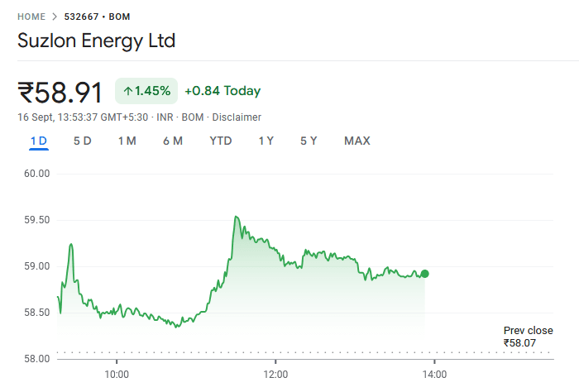Open the 5Y chart tab
Image resolution: width=579 pixels, height=392 pixels.
[309, 141]
